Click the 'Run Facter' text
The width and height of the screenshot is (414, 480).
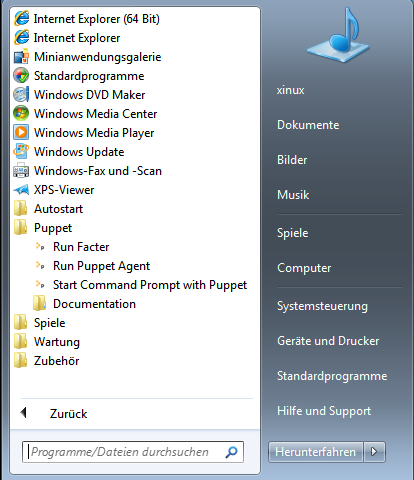[x=81, y=247]
